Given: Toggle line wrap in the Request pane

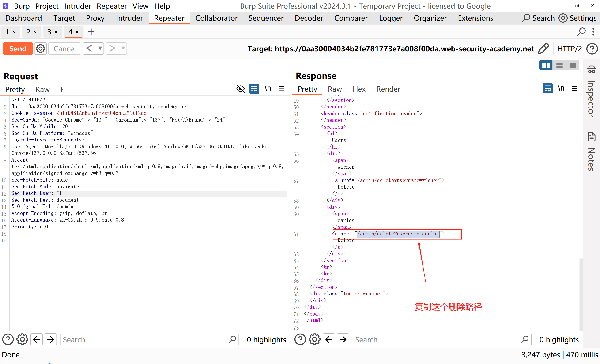Looking at the screenshot, I should [x=254, y=89].
